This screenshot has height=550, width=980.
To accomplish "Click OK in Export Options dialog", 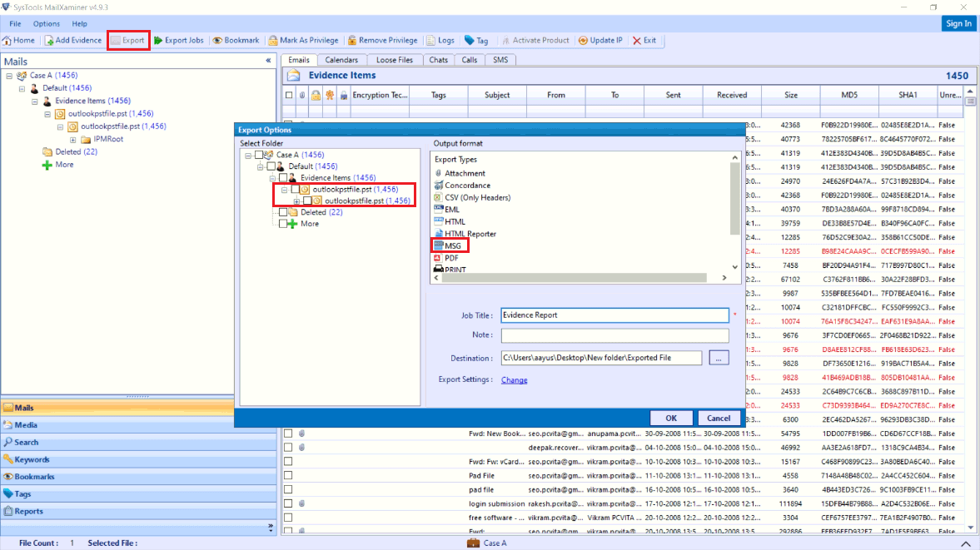I will [671, 418].
